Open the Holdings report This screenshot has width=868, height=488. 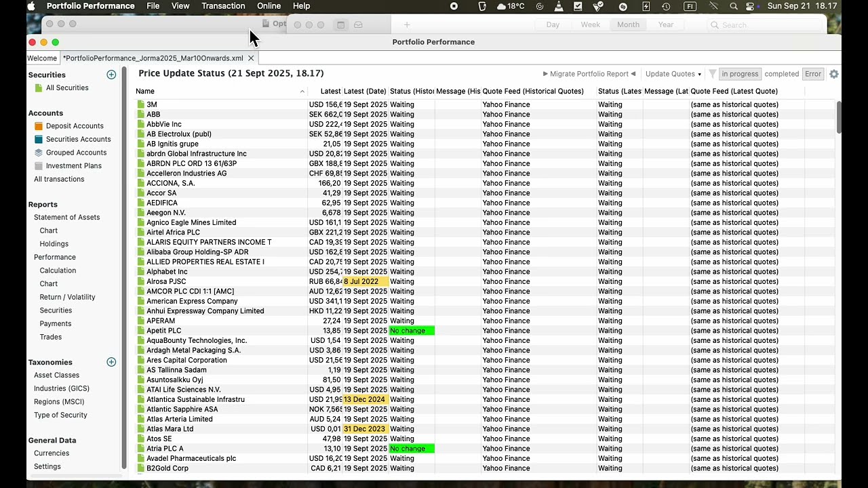click(x=54, y=244)
